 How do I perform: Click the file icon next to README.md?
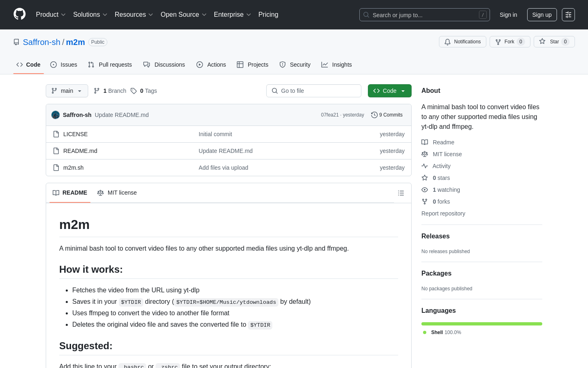pos(56,151)
